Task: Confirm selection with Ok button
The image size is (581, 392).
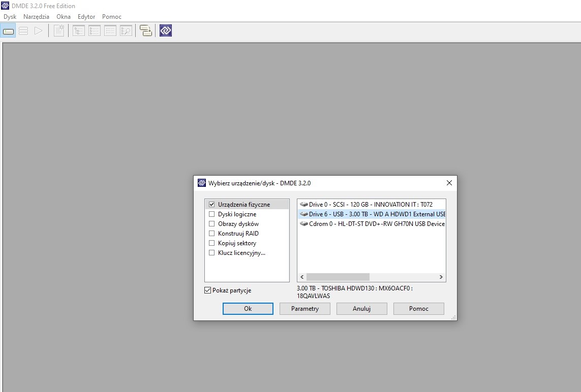Action: click(248, 309)
